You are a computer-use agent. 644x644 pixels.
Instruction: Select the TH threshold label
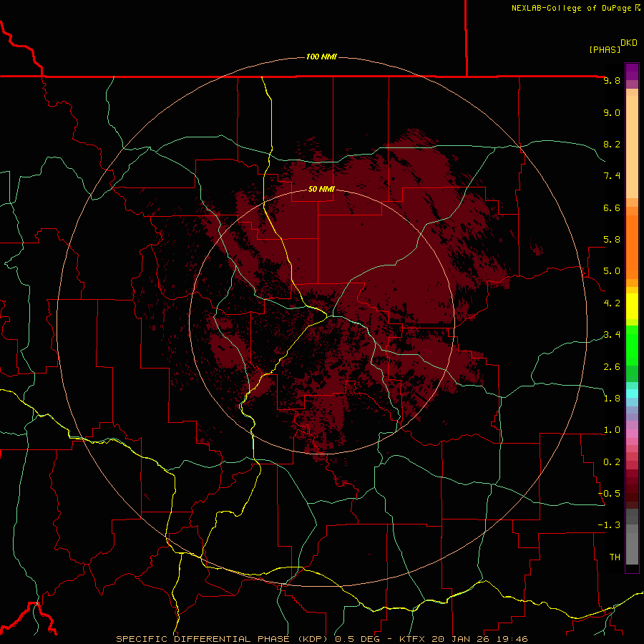click(615, 557)
